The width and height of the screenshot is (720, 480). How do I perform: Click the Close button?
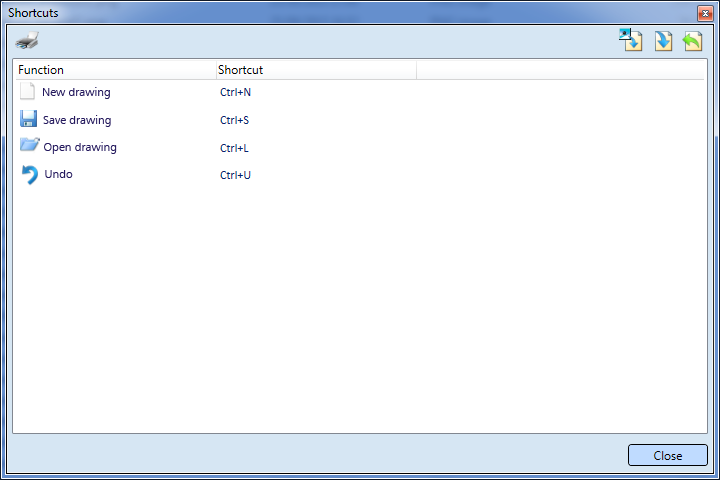click(668, 455)
